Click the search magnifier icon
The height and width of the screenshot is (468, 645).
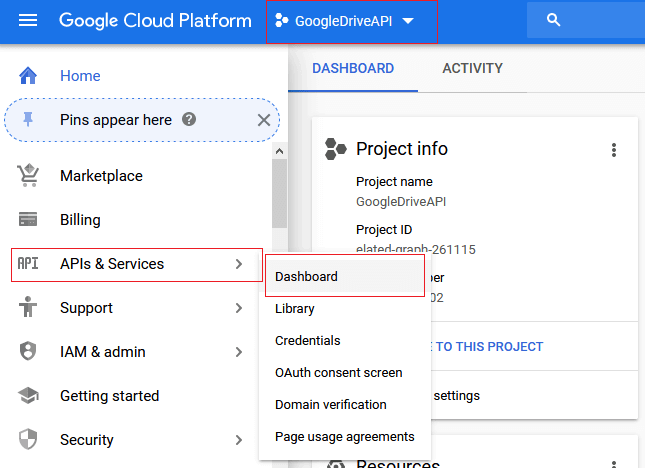(554, 21)
